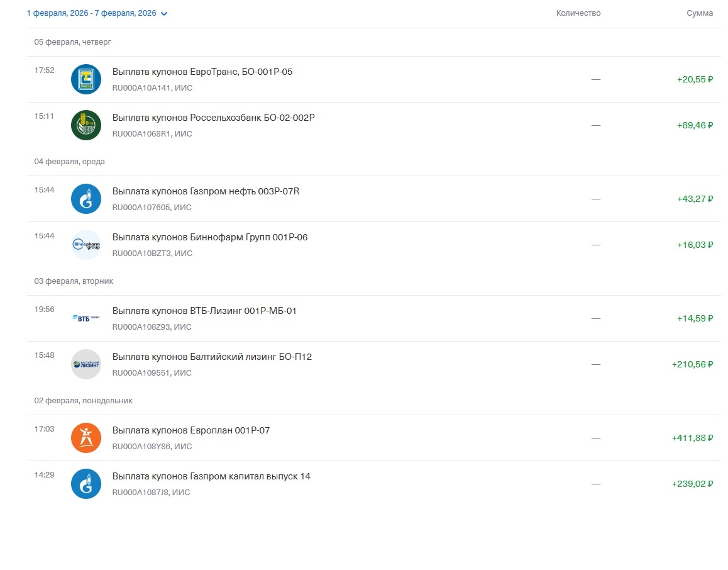The image size is (728, 570).
Task: Click the amount +14,59 ₽
Action: [x=695, y=318]
